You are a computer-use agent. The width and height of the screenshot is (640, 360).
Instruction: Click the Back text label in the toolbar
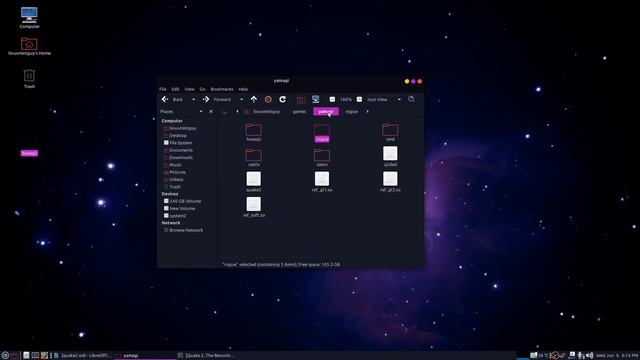178,99
